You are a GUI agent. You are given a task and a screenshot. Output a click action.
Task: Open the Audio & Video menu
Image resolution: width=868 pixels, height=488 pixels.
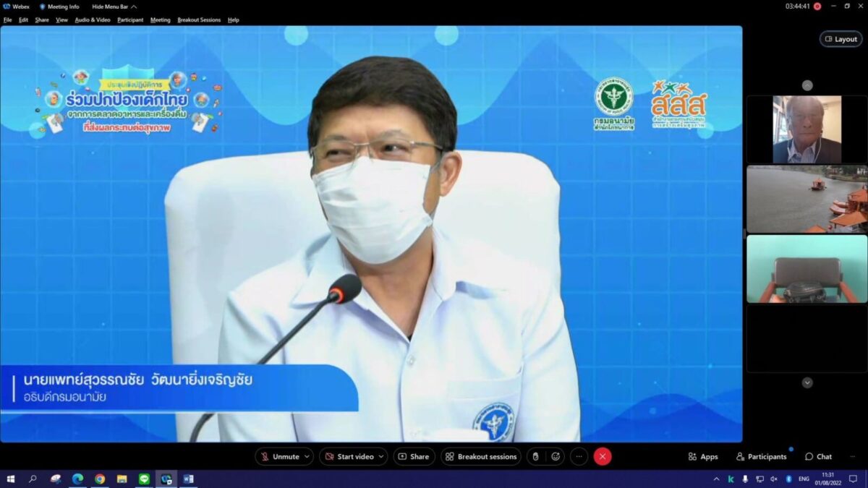pyautogui.click(x=93, y=20)
